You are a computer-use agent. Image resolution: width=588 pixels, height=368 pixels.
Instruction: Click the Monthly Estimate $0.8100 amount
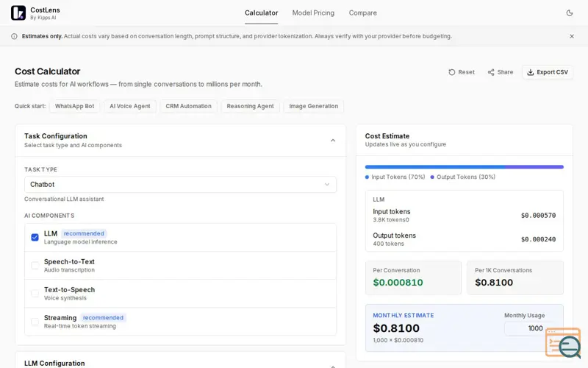tap(396, 328)
